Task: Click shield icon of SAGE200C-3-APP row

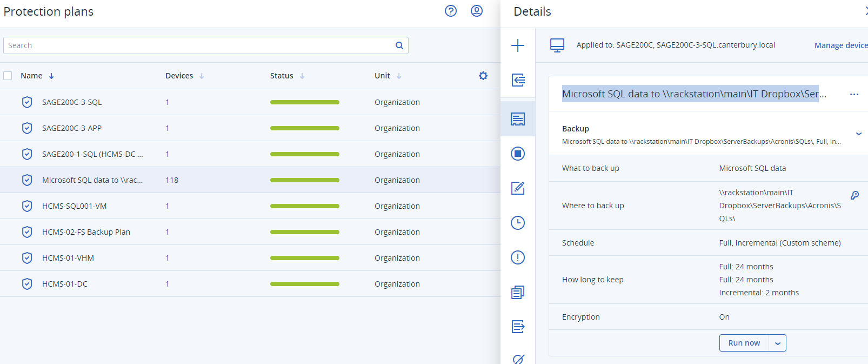Action: (x=27, y=128)
